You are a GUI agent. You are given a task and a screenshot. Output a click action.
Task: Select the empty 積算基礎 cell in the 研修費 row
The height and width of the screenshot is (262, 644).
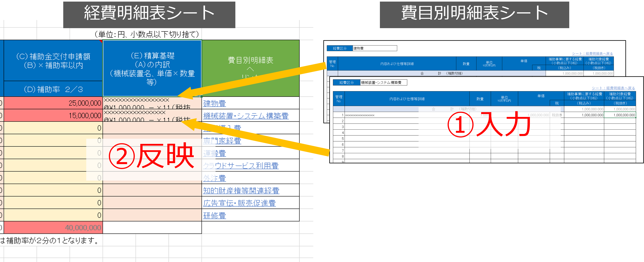[x=152, y=215]
